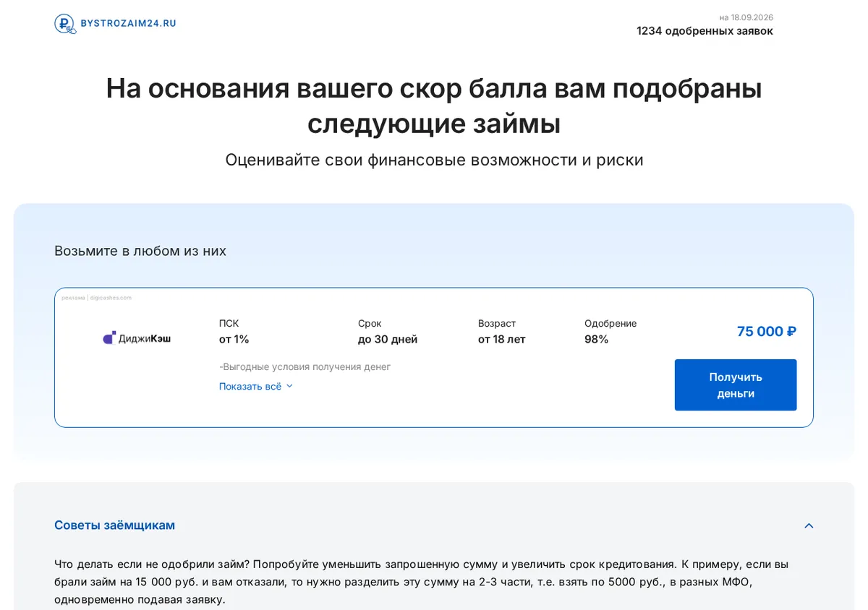The image size is (868, 610).
Task: Click the реклама digicashes.com ad label
Action: tap(96, 298)
